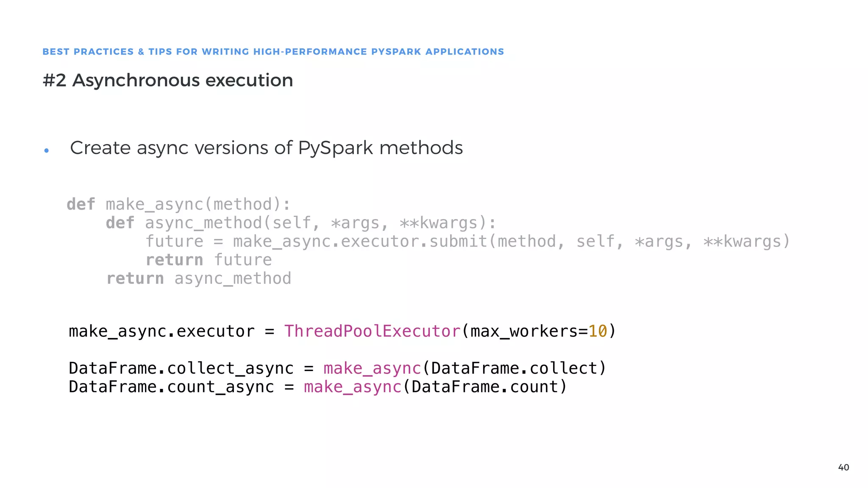This screenshot has width=868, height=488.
Task: Click the 'return async_method' line
Action: coord(199,278)
